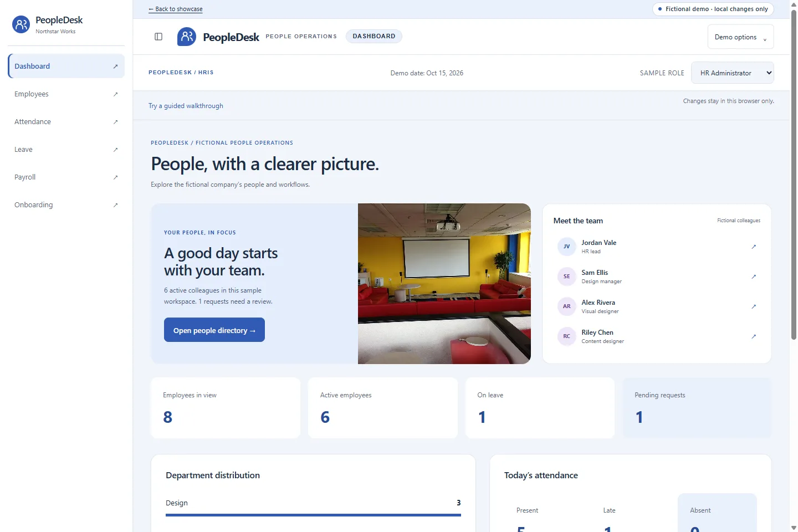Click the On leave stat card
This screenshot has height=532, width=798.
point(540,408)
